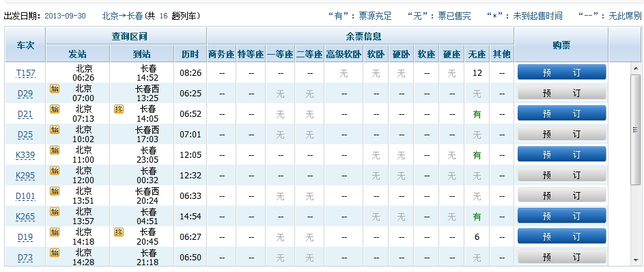Image resolution: width=644 pixels, height=272 pixels.
Task: Click the 软座 column header
Action: click(x=427, y=54)
